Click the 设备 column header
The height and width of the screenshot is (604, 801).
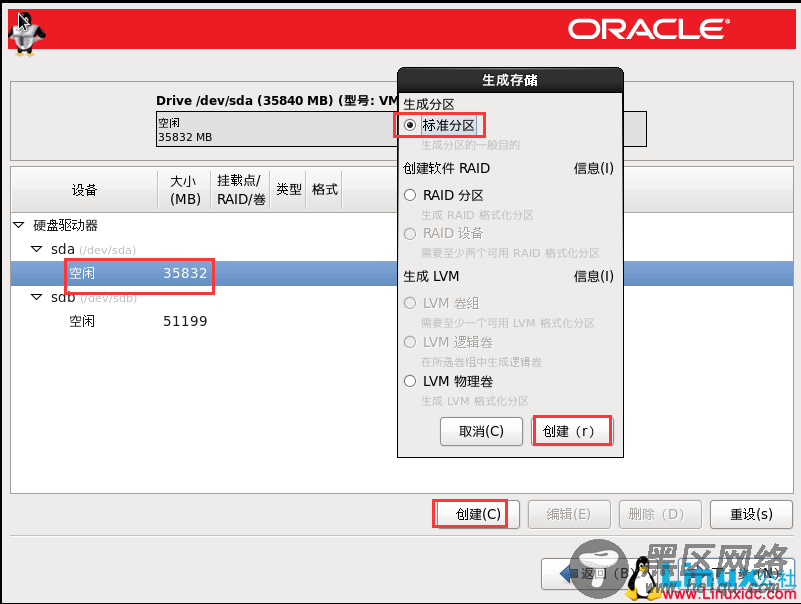point(84,190)
